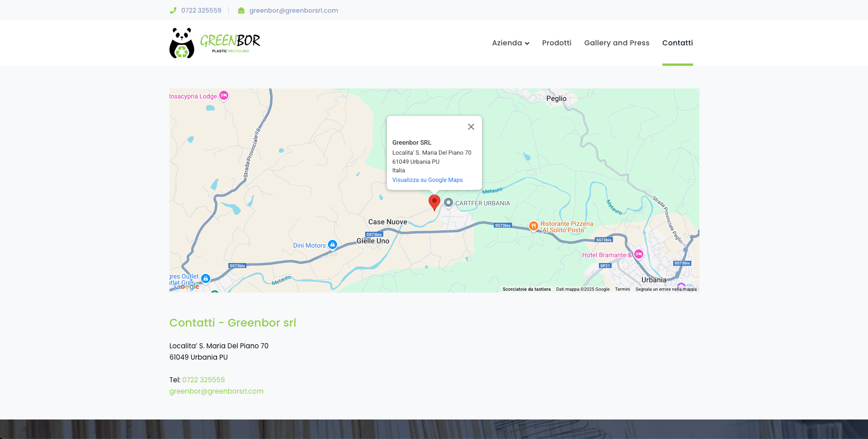Click the Ristorante Pizzeria restaurant marker icon
This screenshot has height=439, width=868.
click(x=534, y=226)
